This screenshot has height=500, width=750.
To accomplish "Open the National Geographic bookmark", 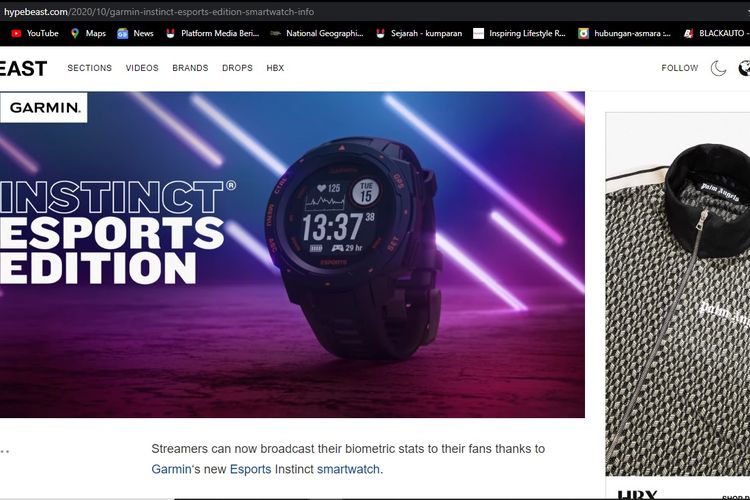I will (317, 33).
